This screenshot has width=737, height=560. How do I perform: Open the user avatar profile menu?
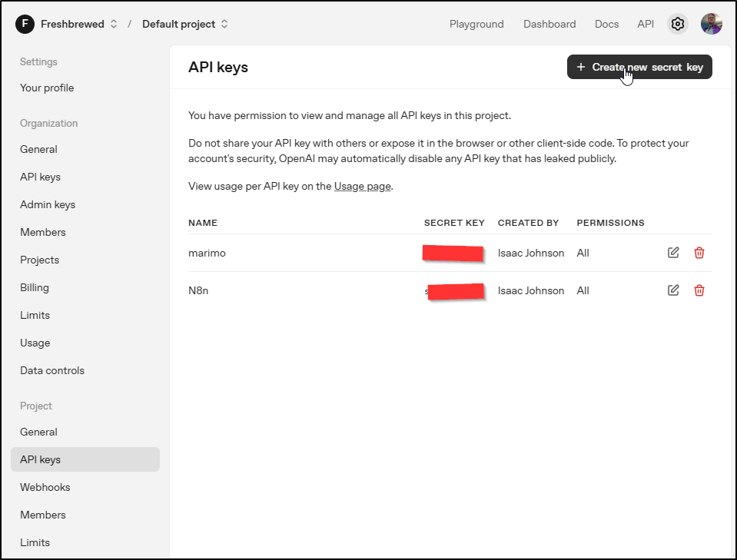click(711, 24)
